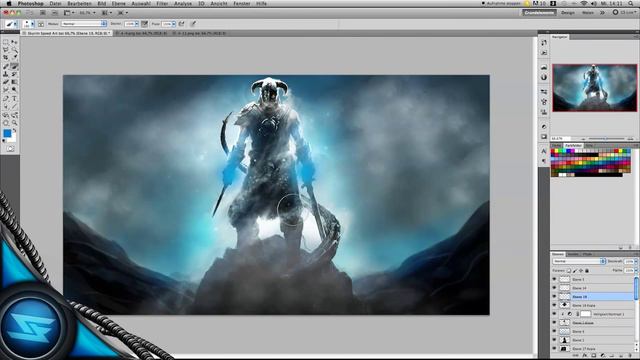Toggle visibility of Ebene 1 layer
640x360 pixels.
coord(554,340)
